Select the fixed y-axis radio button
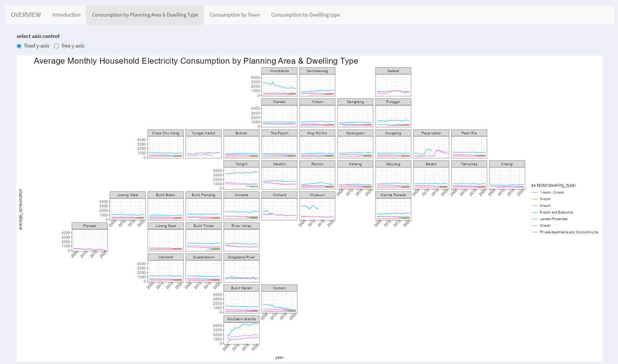Image resolution: width=618 pixels, height=364 pixels. point(19,46)
